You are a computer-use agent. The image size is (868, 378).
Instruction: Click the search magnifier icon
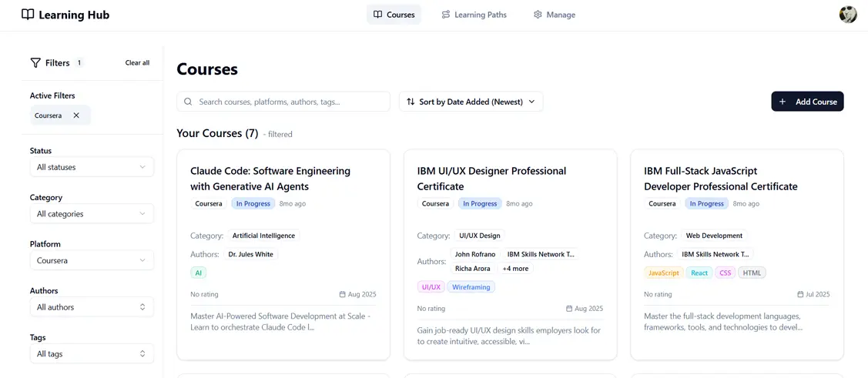click(x=188, y=102)
